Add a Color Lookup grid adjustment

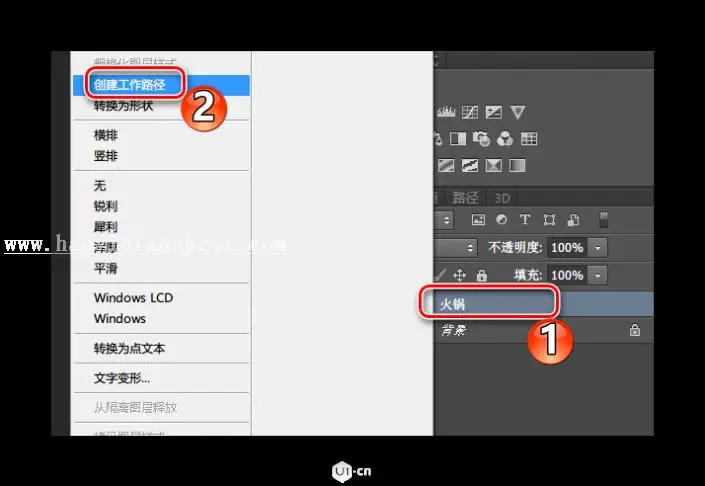[x=529, y=138]
